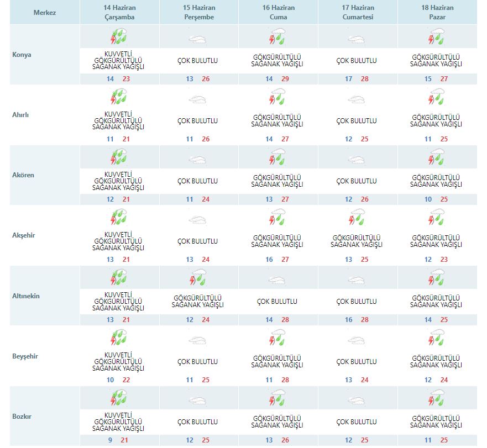Image resolution: width=487 pixels, height=448 pixels.
Task: Open the Ahırlı district link
Action: tap(22, 115)
